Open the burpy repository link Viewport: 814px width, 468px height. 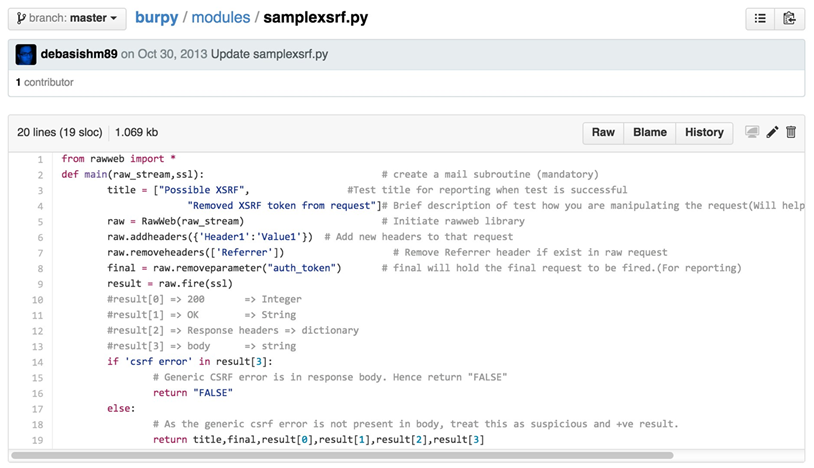coord(156,18)
